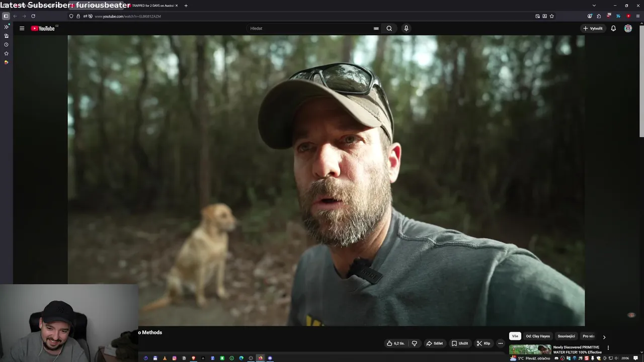Open the YouTube account avatar menu
Screen dimensions: 644x362
point(628,28)
